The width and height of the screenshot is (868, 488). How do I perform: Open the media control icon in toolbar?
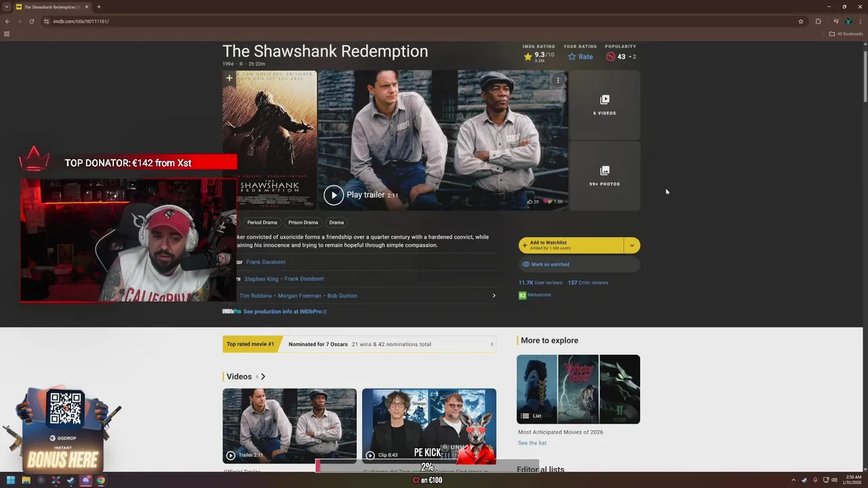pyautogui.click(x=835, y=21)
